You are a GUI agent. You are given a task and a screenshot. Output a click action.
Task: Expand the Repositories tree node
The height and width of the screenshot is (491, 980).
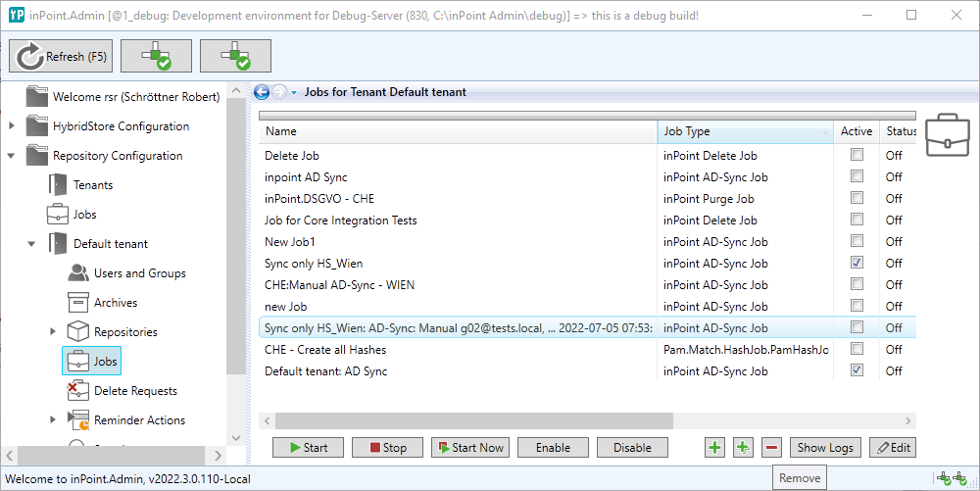pyautogui.click(x=53, y=332)
